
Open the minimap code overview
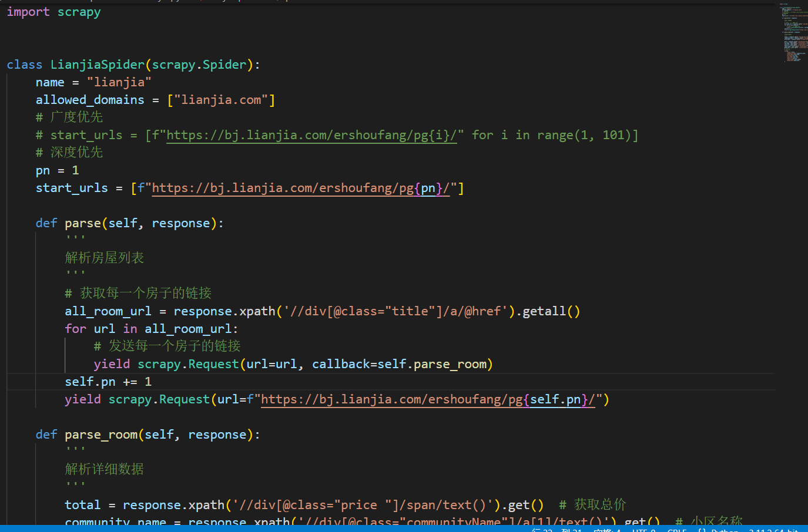coord(793,32)
